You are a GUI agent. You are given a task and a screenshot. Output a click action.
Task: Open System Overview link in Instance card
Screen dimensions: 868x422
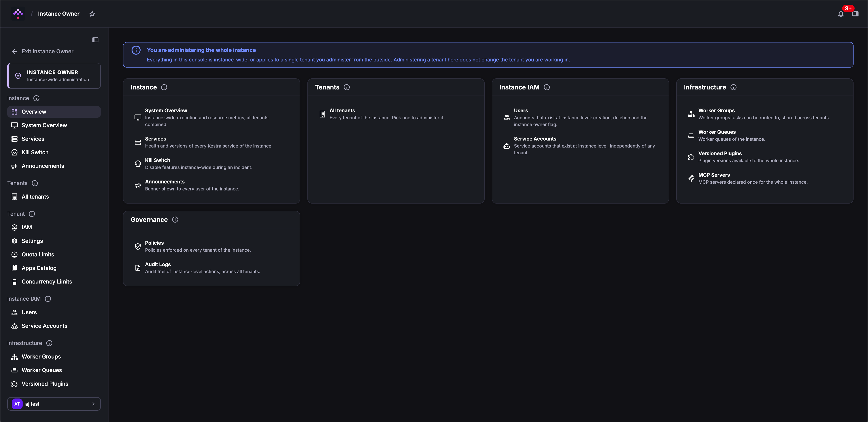pyautogui.click(x=166, y=110)
